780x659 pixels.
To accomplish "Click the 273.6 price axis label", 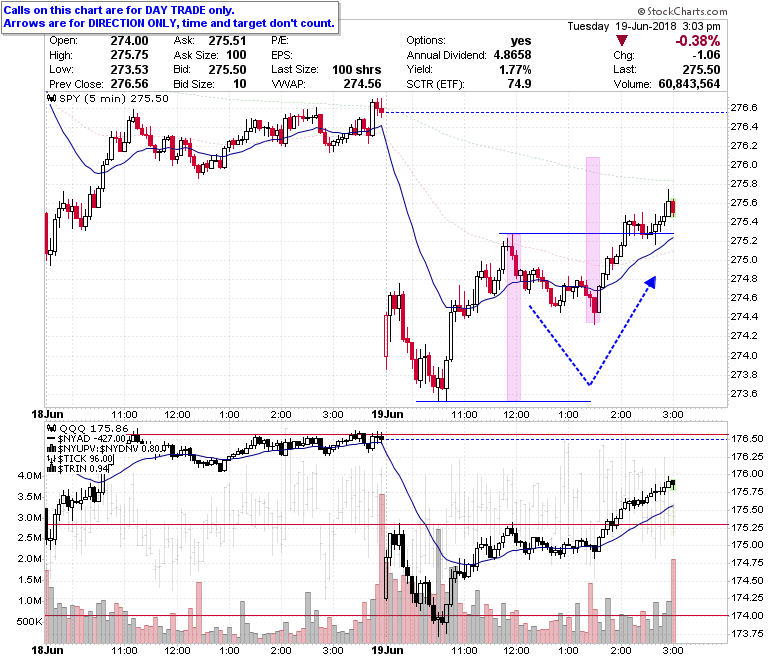I will pos(744,393).
